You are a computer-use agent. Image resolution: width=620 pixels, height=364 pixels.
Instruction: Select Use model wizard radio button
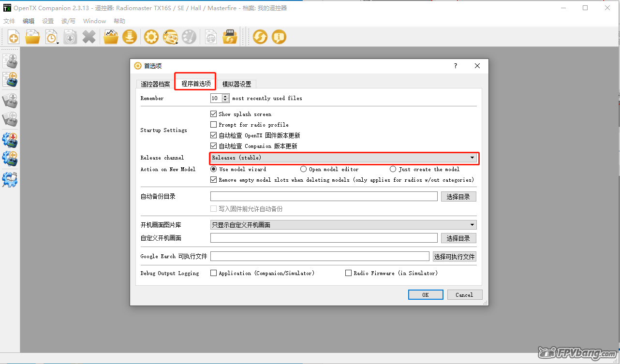coord(213,169)
